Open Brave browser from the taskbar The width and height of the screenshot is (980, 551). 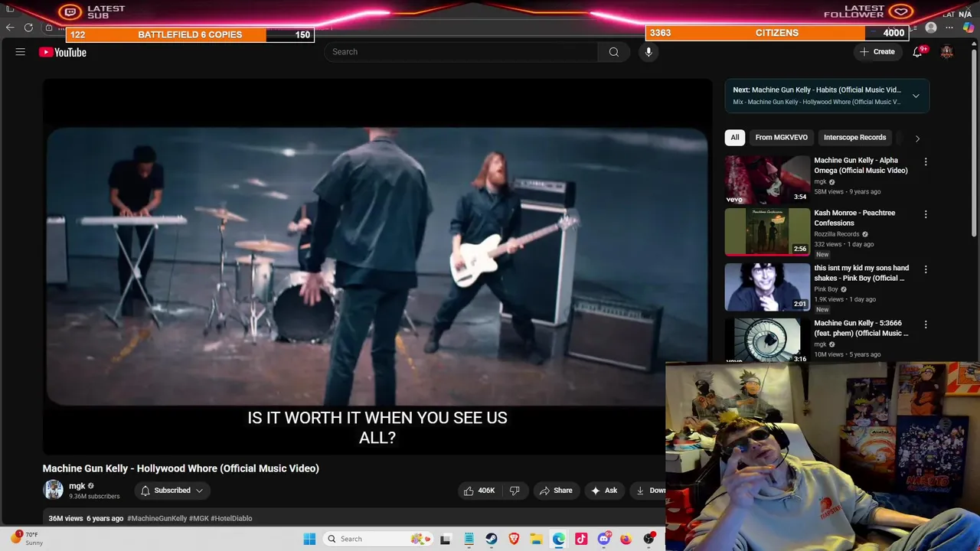pyautogui.click(x=514, y=539)
